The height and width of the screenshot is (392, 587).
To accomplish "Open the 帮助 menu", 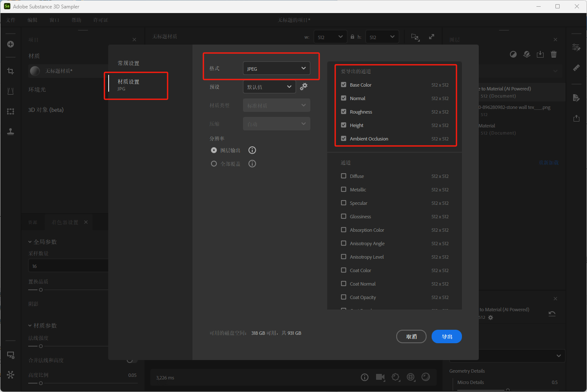I will 76,20.
